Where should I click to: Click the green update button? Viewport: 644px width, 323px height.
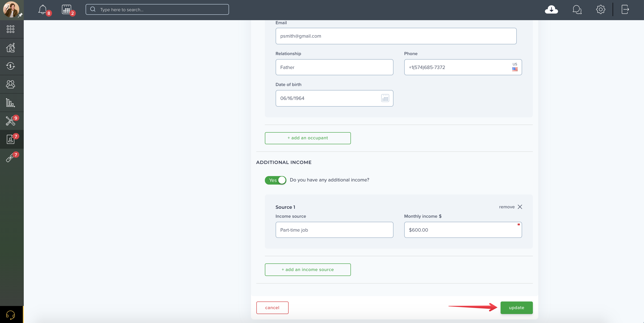(x=516, y=308)
